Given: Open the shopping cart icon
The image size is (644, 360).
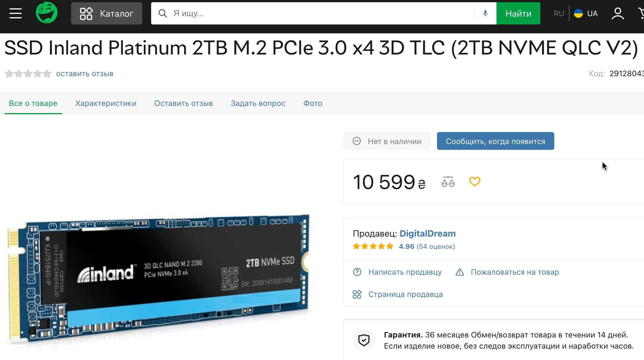Looking at the screenshot, I should [641, 13].
